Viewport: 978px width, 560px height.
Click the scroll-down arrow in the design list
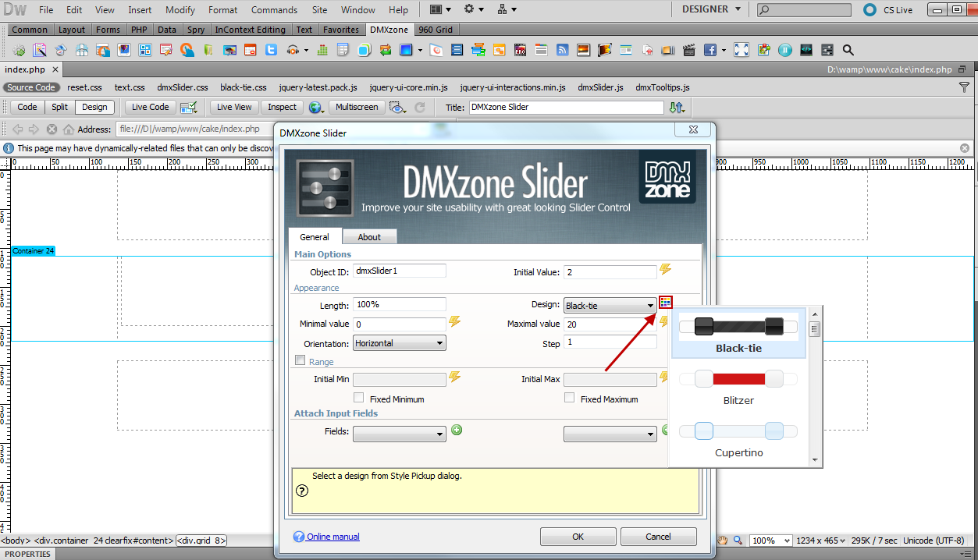[x=815, y=460]
